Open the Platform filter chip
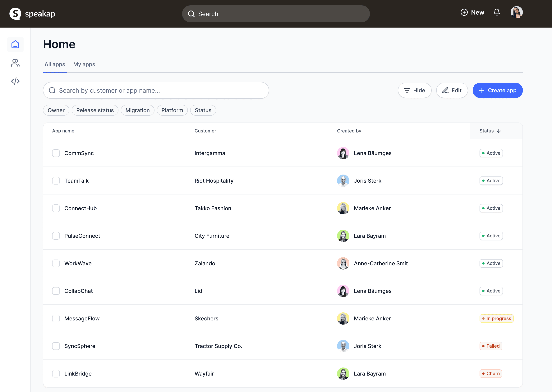 (x=172, y=110)
